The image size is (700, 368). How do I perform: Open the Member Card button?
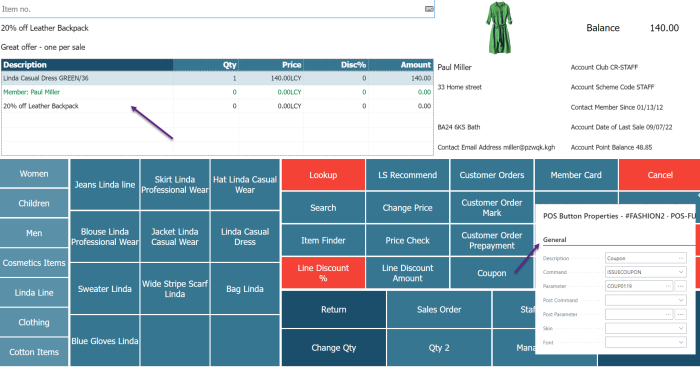576,175
